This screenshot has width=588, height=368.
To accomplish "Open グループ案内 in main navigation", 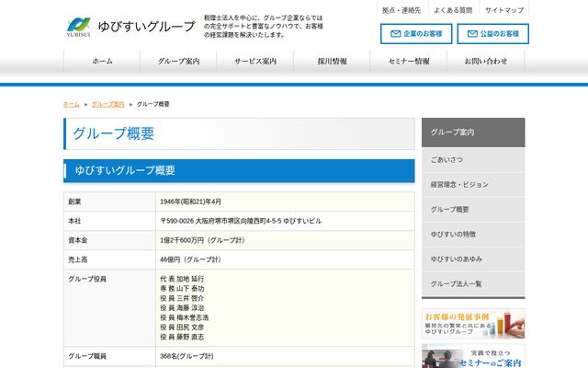I will pyautogui.click(x=179, y=62).
